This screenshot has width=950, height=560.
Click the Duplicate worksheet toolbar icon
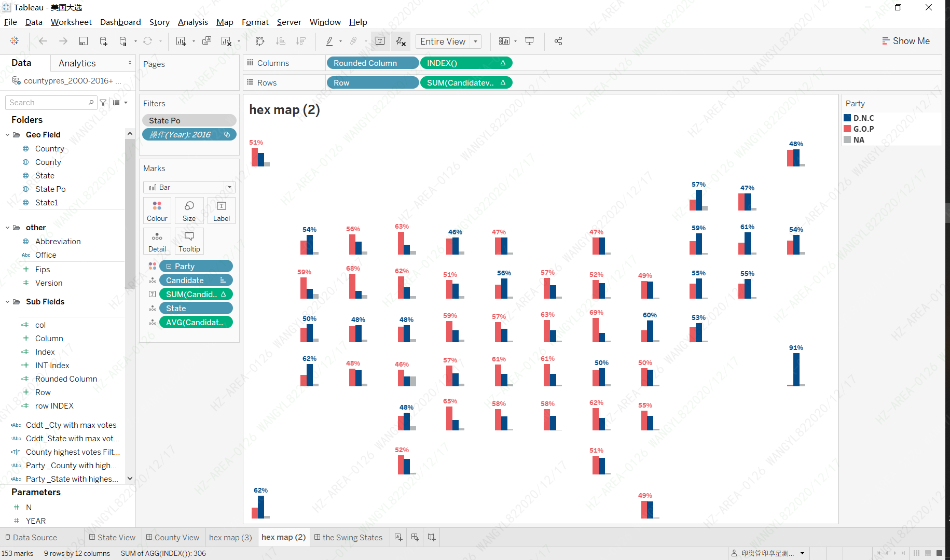point(206,41)
